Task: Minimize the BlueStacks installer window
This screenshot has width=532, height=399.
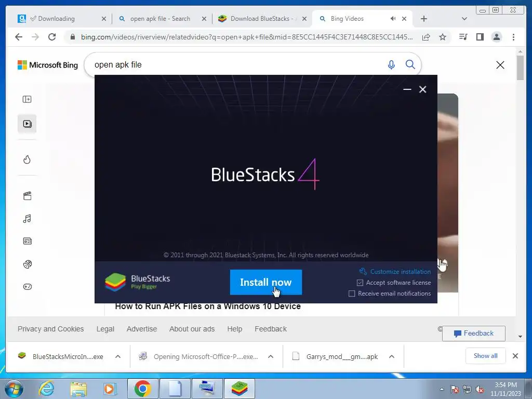Action: click(x=407, y=89)
